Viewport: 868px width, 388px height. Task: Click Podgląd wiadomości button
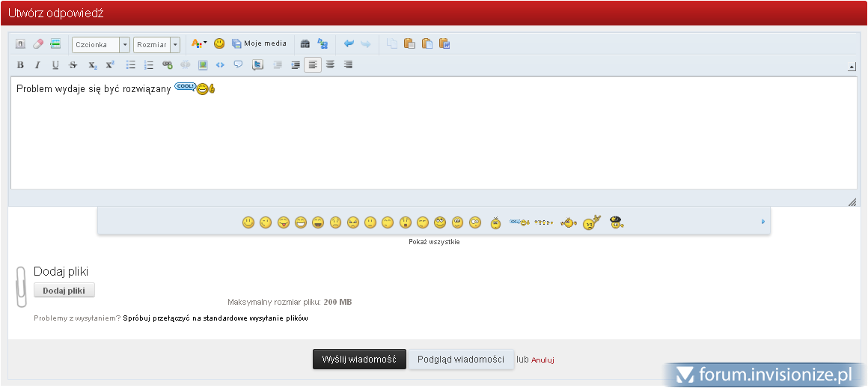point(461,360)
